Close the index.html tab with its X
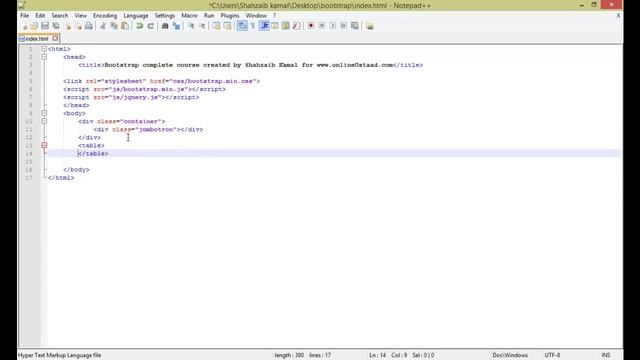The width and height of the screenshot is (640, 360). coord(55,38)
